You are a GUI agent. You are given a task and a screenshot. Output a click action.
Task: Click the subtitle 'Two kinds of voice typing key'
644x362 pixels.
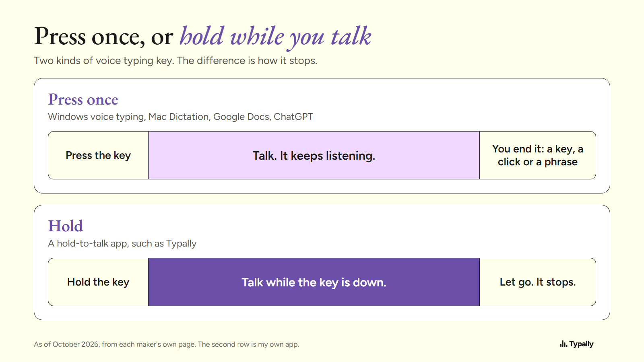(x=175, y=61)
